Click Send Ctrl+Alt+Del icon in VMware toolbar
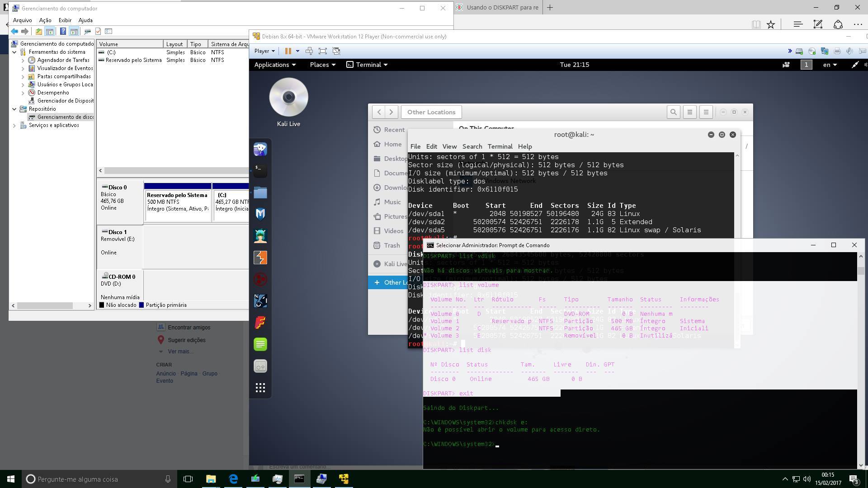868x488 pixels. coord(309,51)
